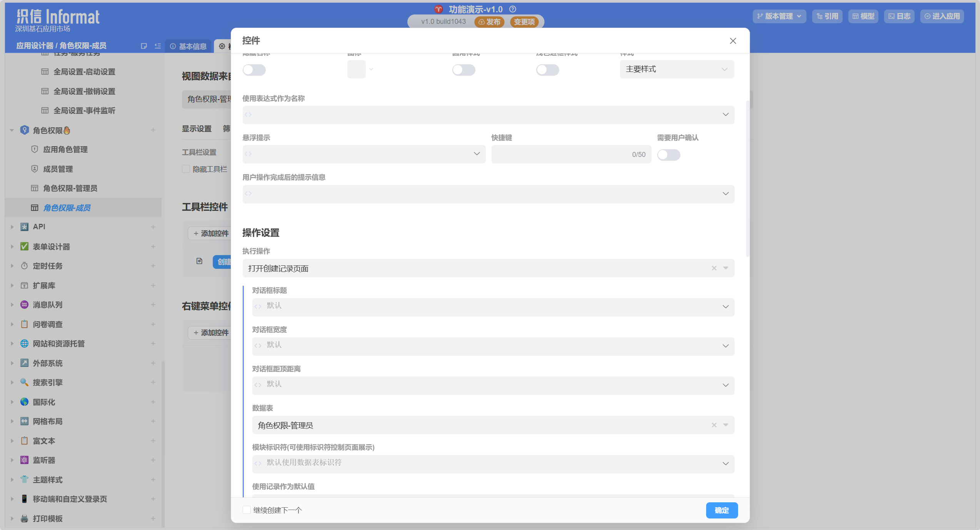Viewport: 980px width, 530px height.
Task: Select 成员管理 in the sidebar
Action: (58, 169)
